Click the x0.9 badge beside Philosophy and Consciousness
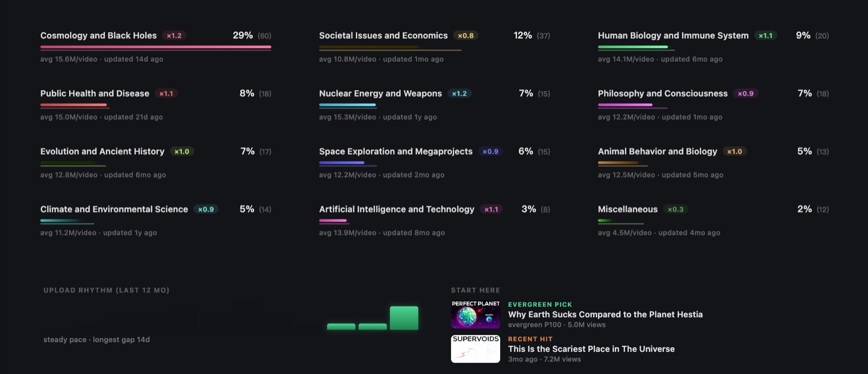 (x=745, y=94)
